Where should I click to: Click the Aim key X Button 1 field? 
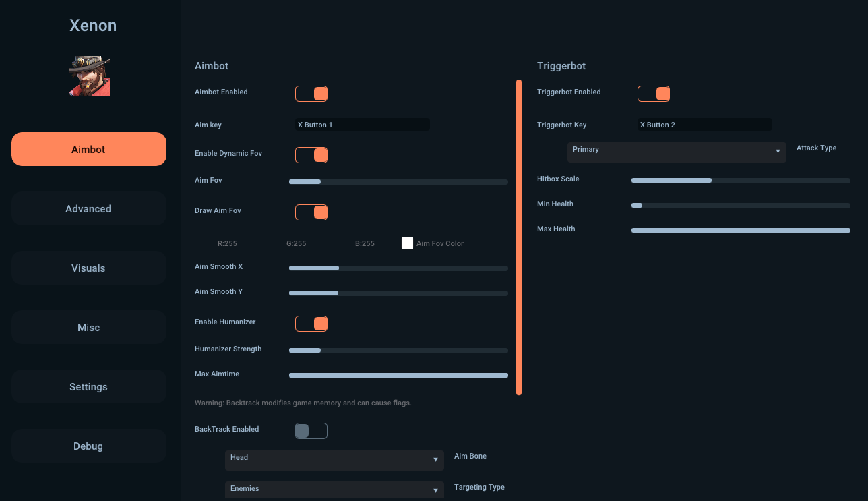(x=362, y=125)
